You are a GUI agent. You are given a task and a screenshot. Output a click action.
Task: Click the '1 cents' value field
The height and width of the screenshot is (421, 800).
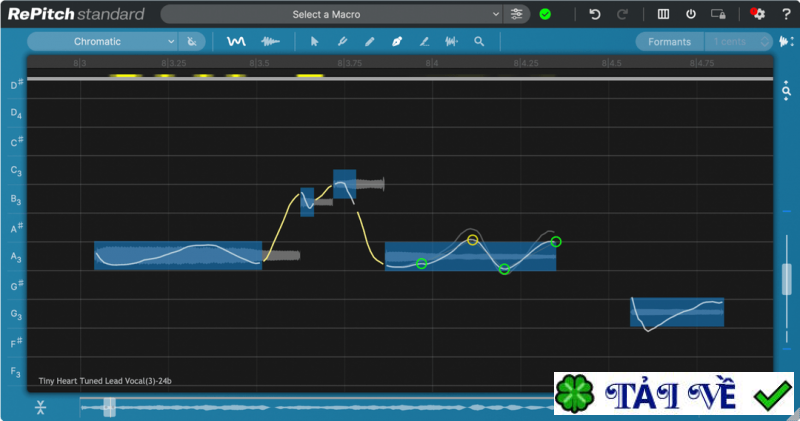coord(732,42)
